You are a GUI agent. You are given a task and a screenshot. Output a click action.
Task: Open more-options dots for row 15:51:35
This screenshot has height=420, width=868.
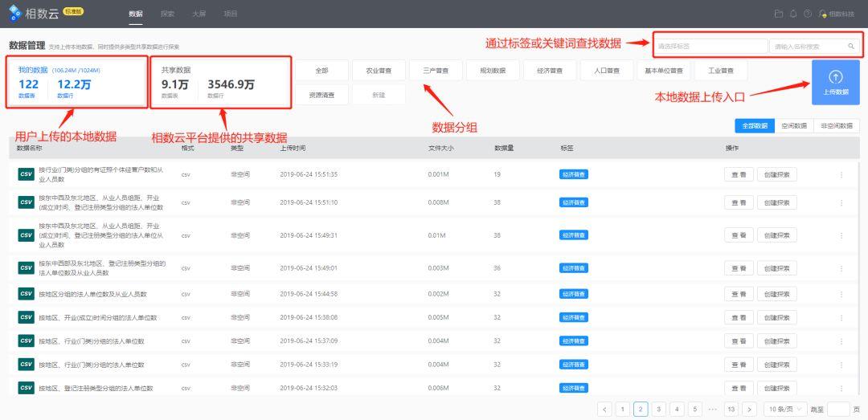[841, 174]
